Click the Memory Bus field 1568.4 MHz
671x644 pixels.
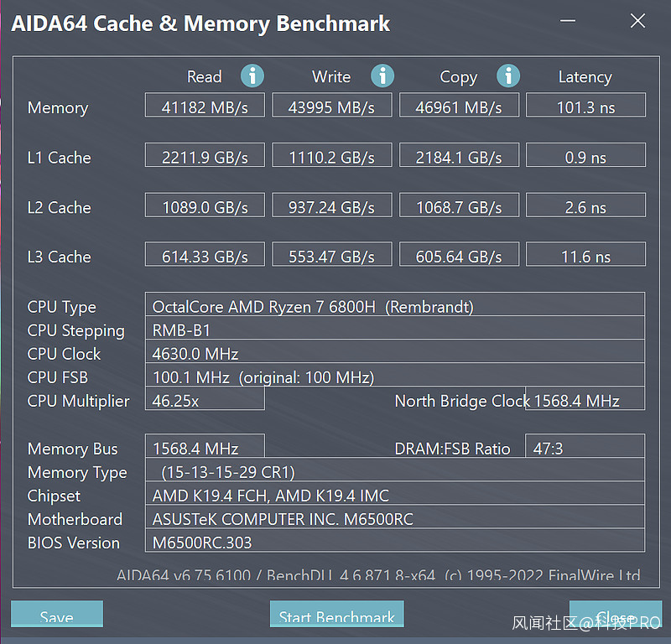(x=205, y=449)
